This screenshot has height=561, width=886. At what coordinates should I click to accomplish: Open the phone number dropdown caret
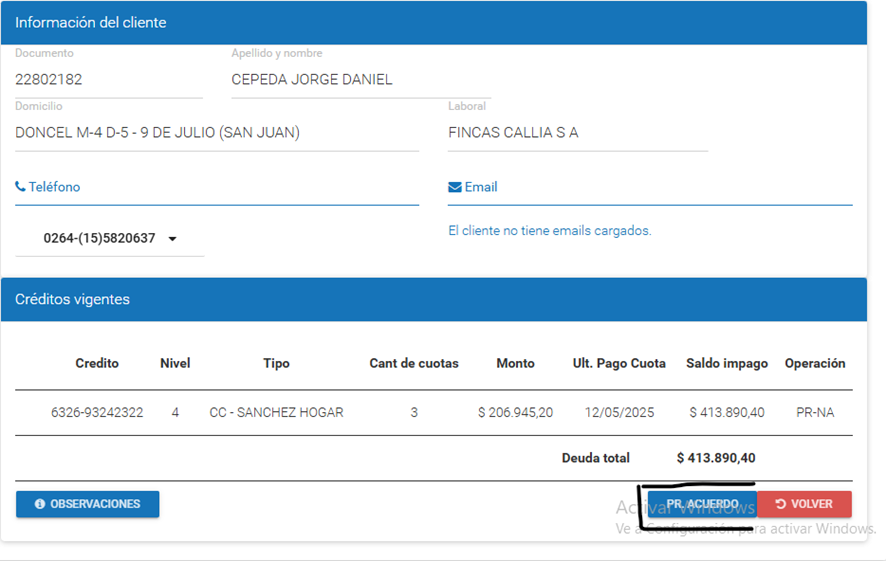(x=172, y=239)
